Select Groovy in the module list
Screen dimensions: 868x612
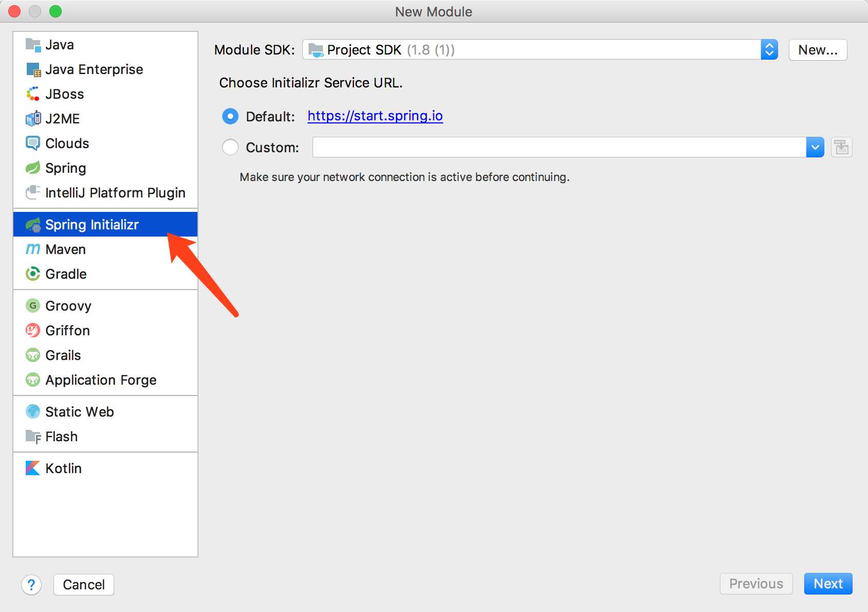point(105,306)
